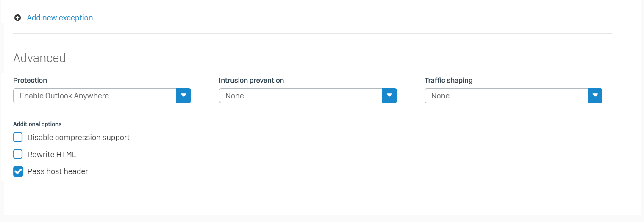644x222 pixels.
Task: Click the Pass host header label text
Action: pos(58,171)
